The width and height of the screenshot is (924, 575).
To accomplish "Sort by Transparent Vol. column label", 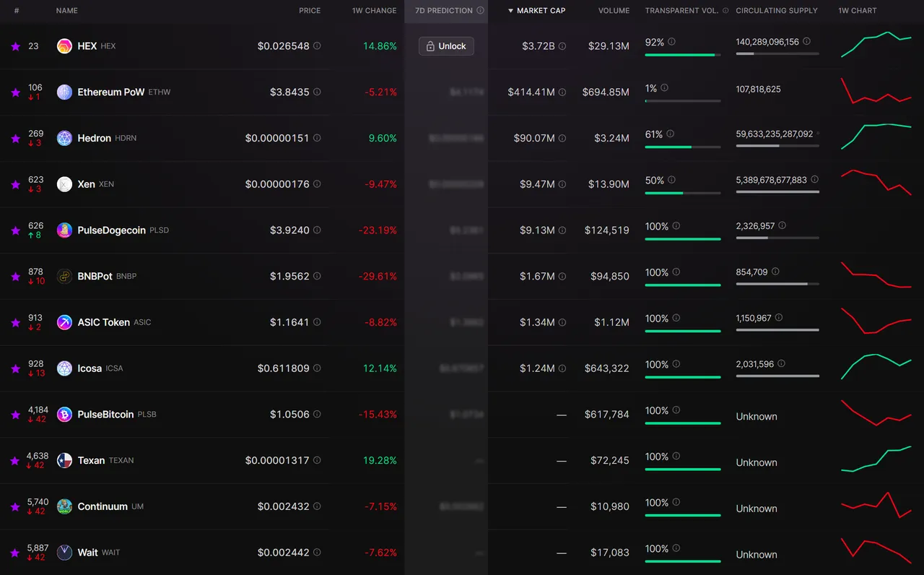I will click(682, 11).
